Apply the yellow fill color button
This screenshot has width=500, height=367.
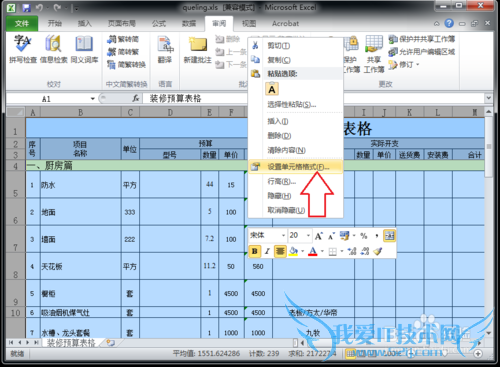coord(293,251)
